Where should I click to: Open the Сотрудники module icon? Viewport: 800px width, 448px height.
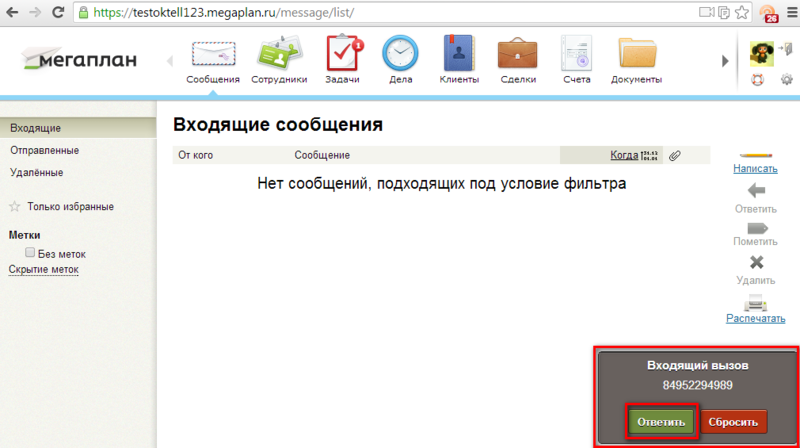[x=278, y=54]
